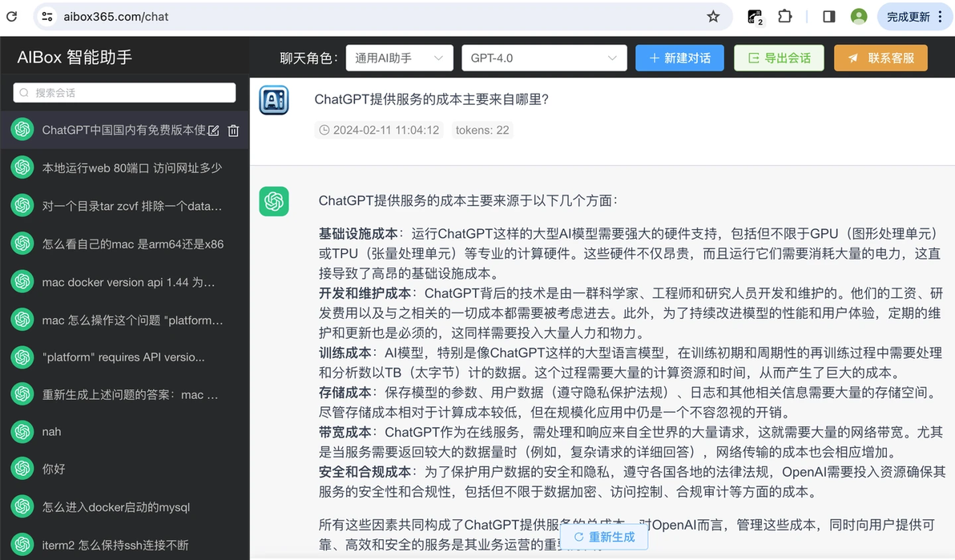This screenshot has width=955, height=560.
Task: Click the green ChatGPT avatar beside the answer
Action: pos(274,201)
